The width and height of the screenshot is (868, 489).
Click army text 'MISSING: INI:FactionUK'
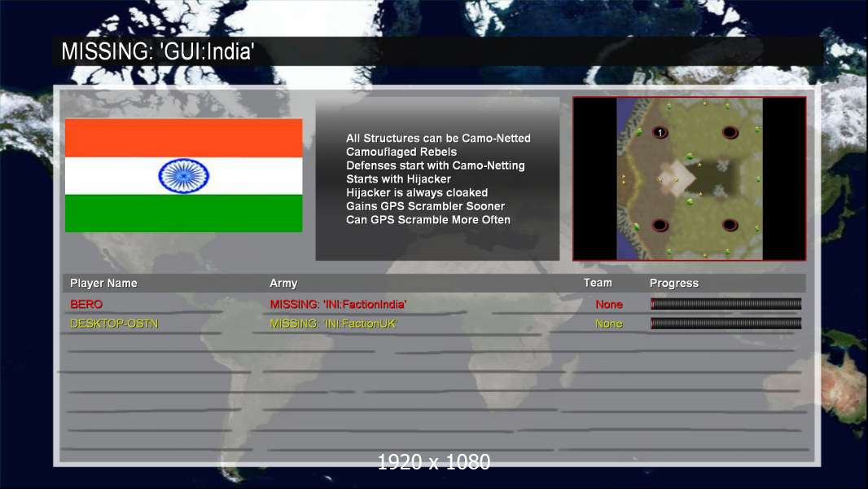point(334,324)
